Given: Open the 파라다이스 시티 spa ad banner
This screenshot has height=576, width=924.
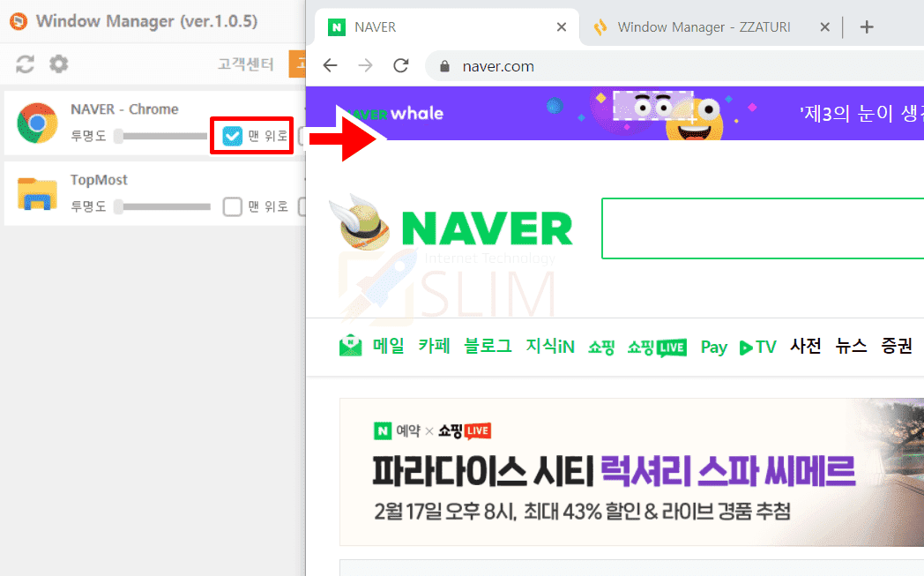Looking at the screenshot, I should [x=631, y=472].
